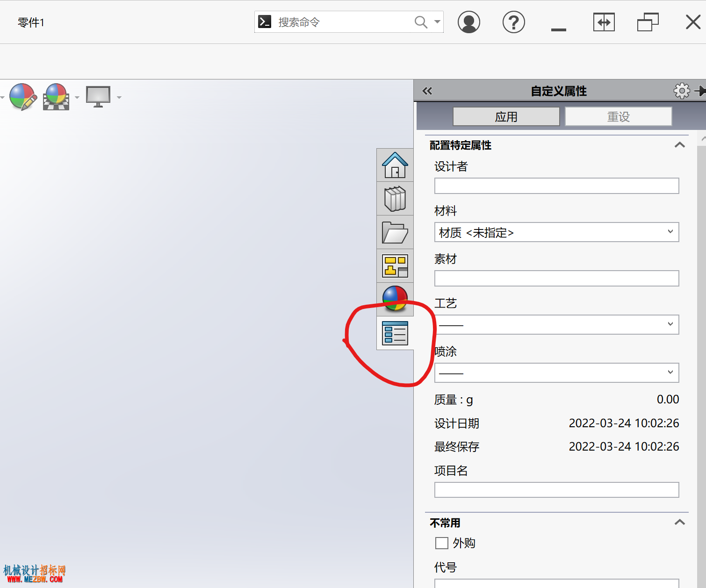Pin the 自定义属性 panel

[700, 91]
